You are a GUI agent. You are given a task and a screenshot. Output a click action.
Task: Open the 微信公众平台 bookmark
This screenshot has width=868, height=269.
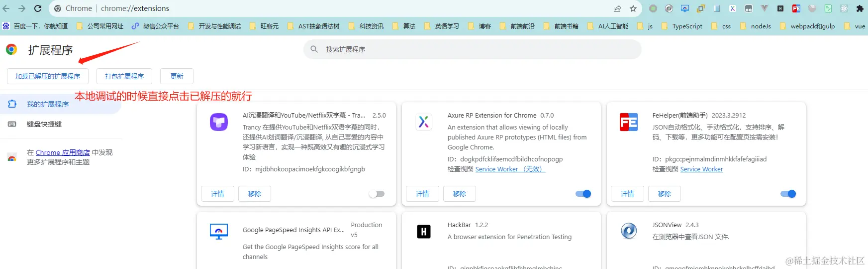point(155,26)
